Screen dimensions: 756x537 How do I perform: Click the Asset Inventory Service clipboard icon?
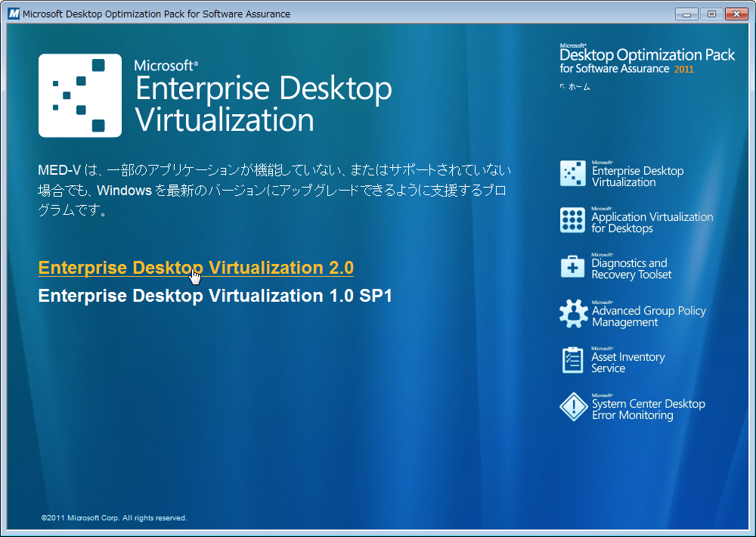click(x=572, y=360)
